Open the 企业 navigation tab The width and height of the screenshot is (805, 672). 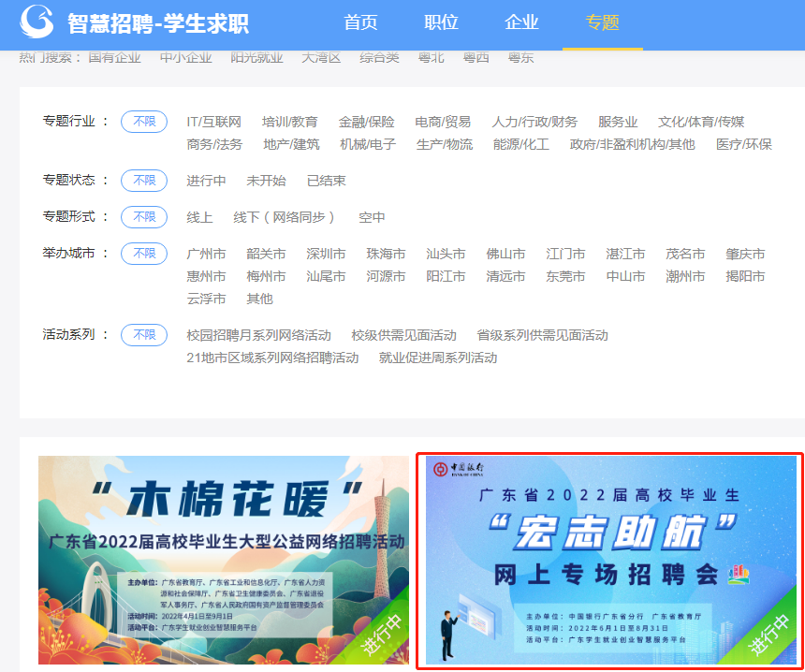pyautogui.click(x=521, y=22)
